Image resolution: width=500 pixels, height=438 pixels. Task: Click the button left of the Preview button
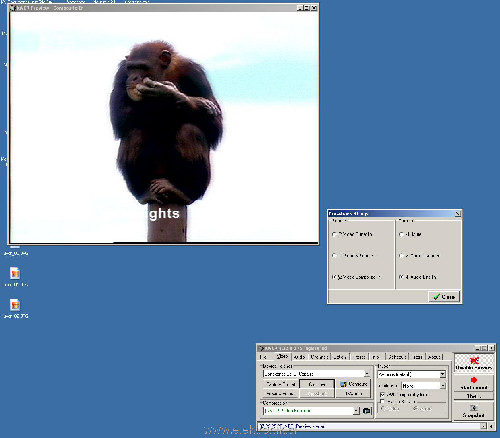[x=281, y=384]
